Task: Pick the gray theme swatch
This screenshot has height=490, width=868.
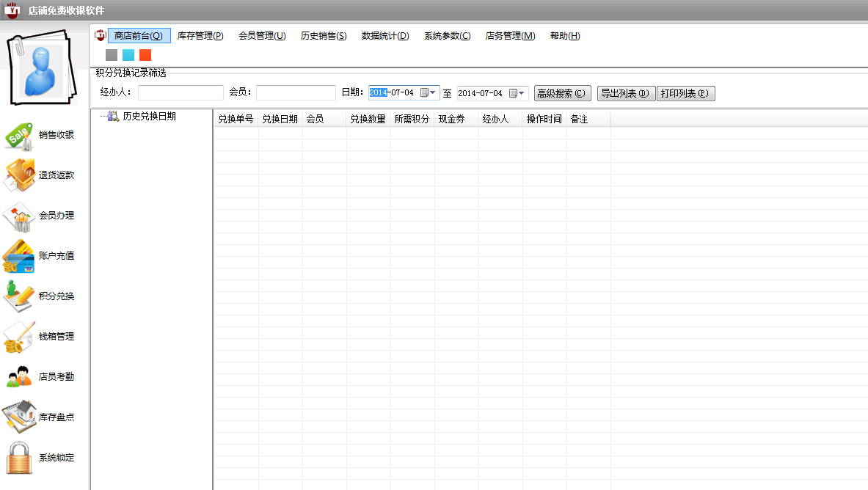Action: tap(112, 55)
